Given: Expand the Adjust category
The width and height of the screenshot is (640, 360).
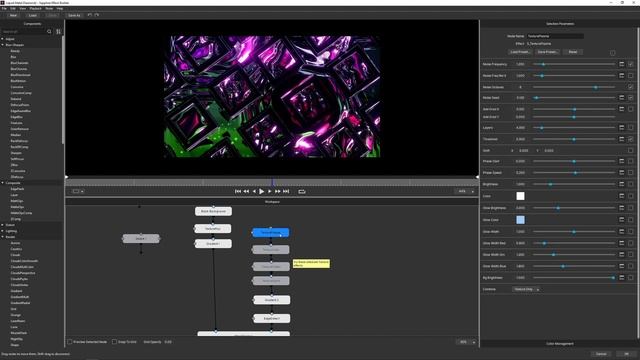Looking at the screenshot, I should coord(2,39).
